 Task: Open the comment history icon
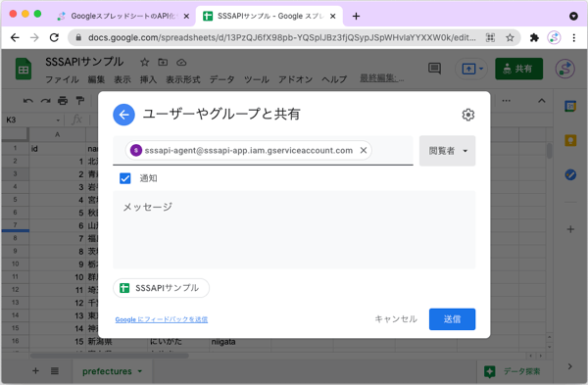click(x=434, y=69)
